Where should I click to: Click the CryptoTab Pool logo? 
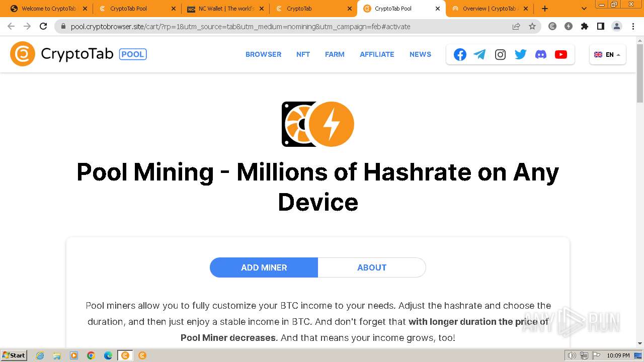tap(78, 54)
